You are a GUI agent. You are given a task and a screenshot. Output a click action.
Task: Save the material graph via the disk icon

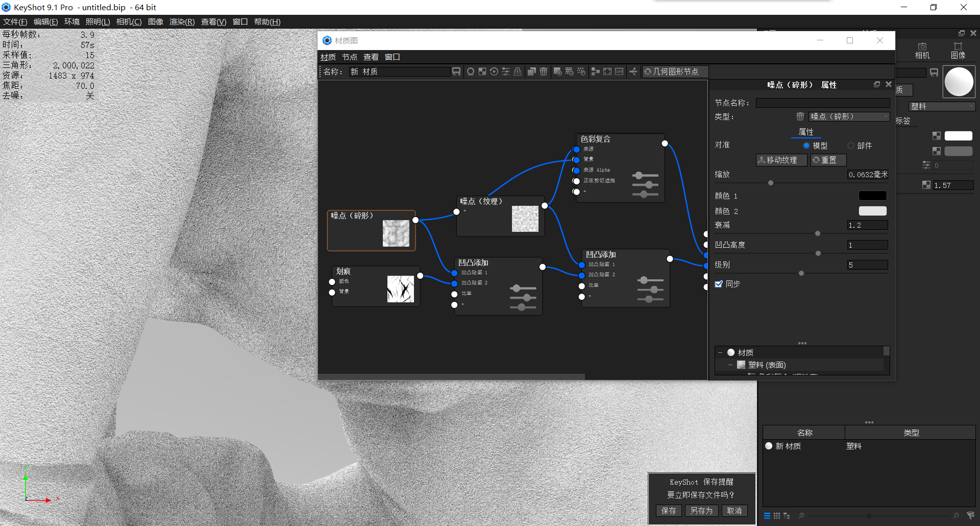pos(456,71)
